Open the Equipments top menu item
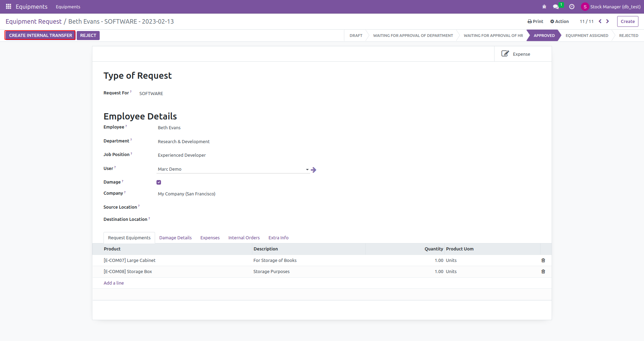 68,7
